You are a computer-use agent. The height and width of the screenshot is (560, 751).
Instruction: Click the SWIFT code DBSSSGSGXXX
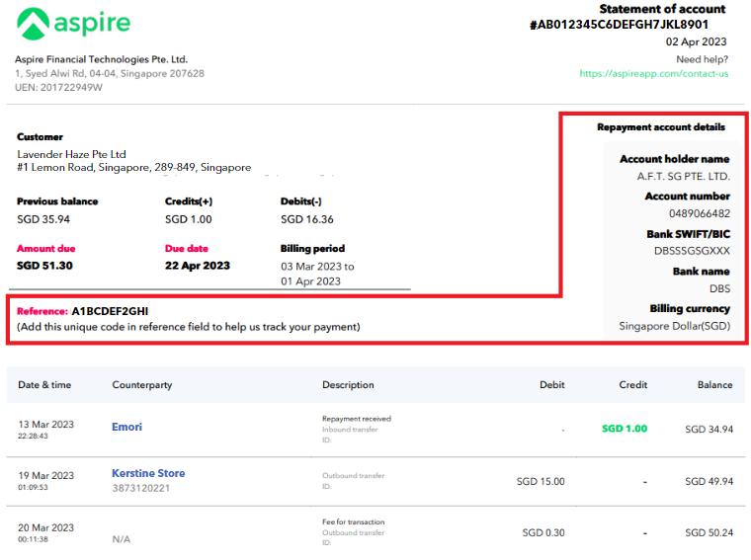[x=692, y=251]
